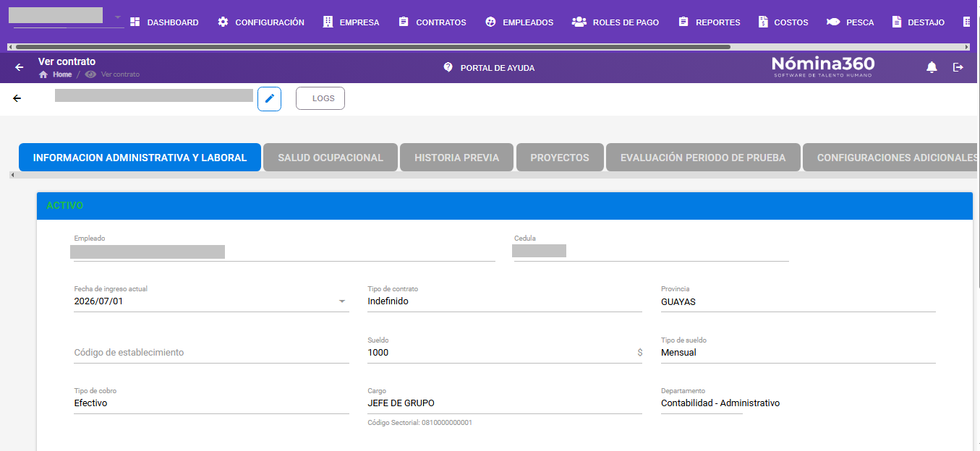Click the Código Sectorial text
Screen dimensions: 980x451
tap(419, 423)
